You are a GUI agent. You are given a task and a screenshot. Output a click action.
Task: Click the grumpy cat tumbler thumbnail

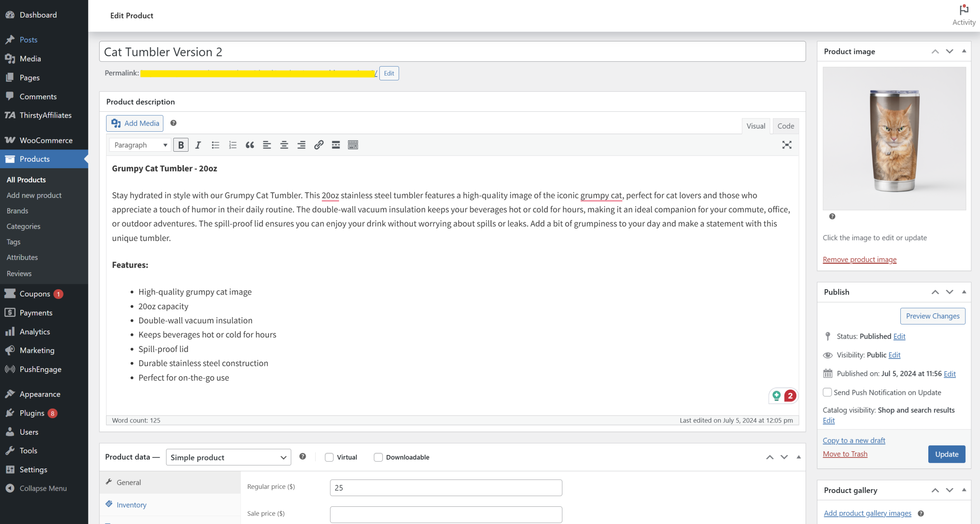coord(894,139)
